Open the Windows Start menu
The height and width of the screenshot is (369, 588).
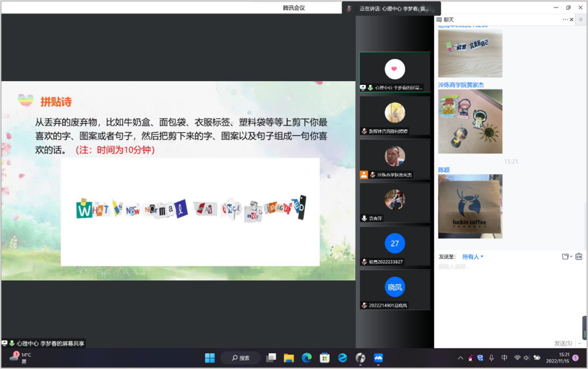(210, 358)
